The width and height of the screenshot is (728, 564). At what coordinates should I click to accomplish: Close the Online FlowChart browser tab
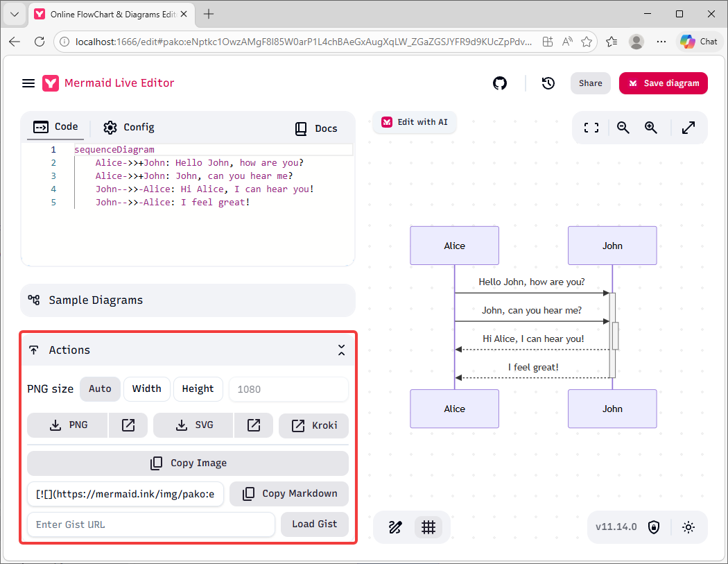tap(184, 15)
